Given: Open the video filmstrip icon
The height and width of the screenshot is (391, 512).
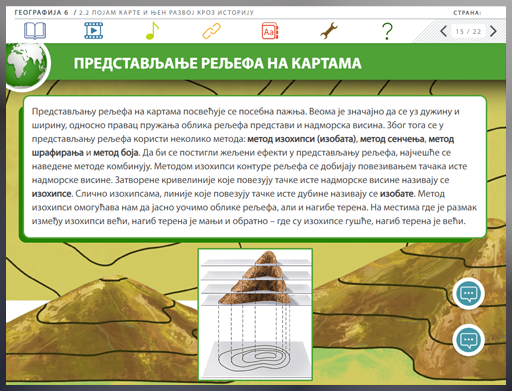Looking at the screenshot, I should coord(94,31).
